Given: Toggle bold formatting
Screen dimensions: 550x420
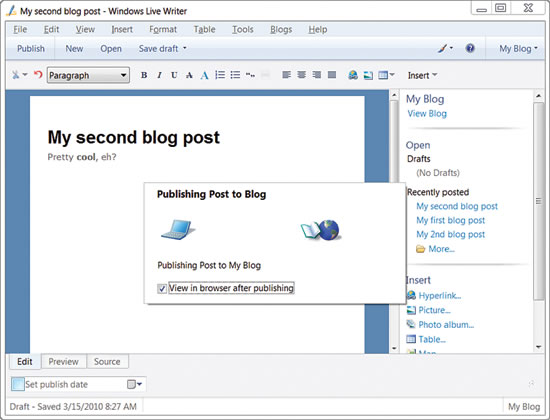Looking at the screenshot, I should pyautogui.click(x=144, y=75).
